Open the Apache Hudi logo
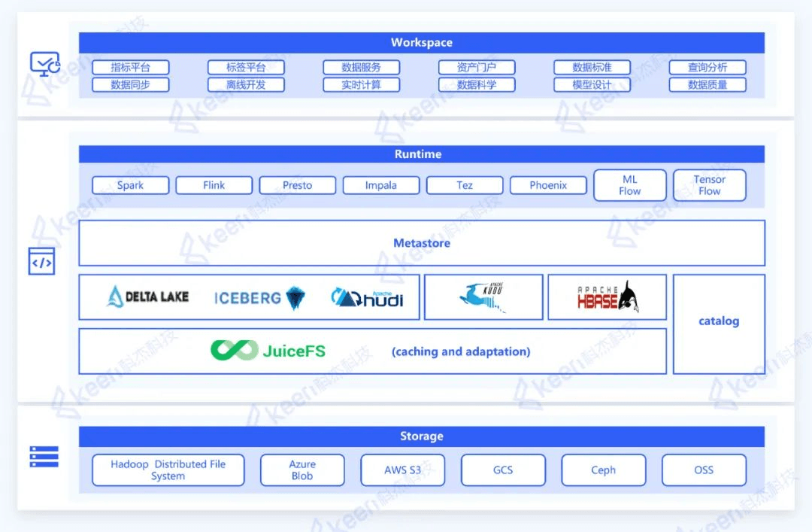The image size is (812, 532). point(367,298)
